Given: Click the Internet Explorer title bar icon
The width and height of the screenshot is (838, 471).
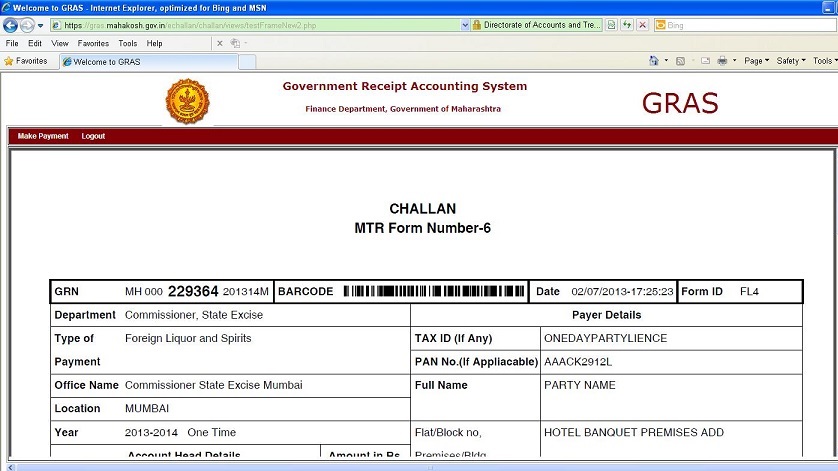Looking at the screenshot, I should coord(6,7).
